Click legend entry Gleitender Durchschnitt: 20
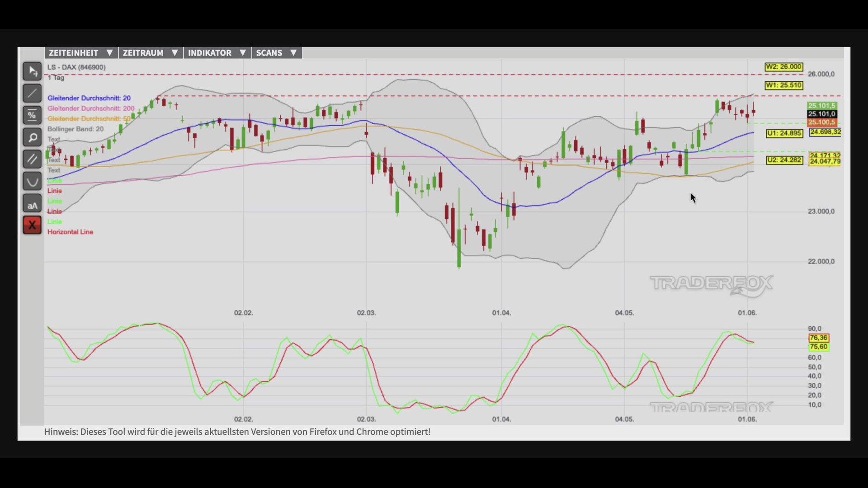868x488 pixels. pyautogui.click(x=89, y=98)
